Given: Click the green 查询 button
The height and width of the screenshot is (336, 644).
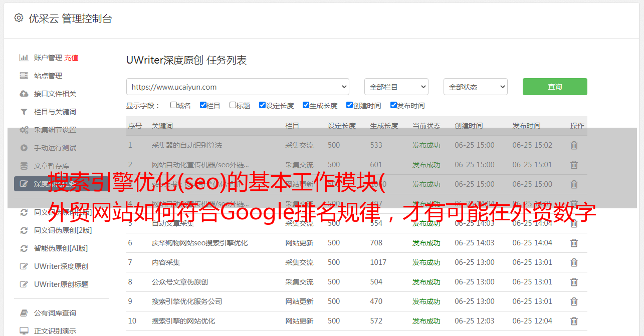Looking at the screenshot, I should pos(555,87).
